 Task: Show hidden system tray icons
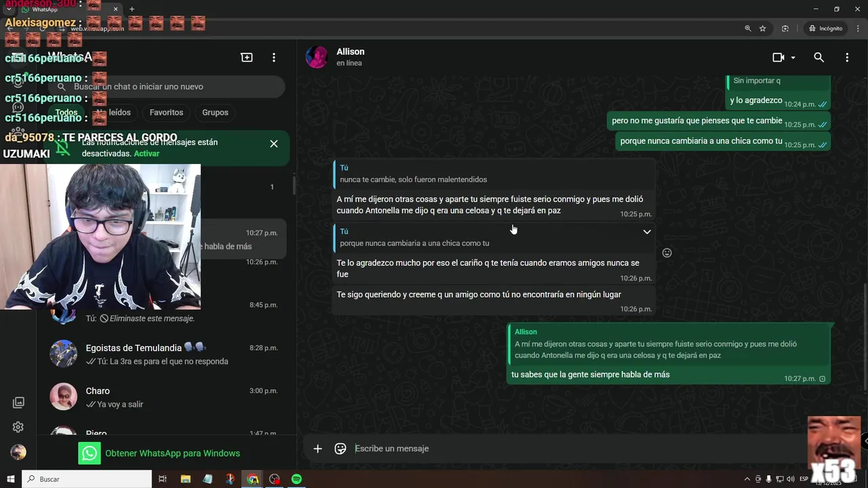pyautogui.click(x=747, y=479)
